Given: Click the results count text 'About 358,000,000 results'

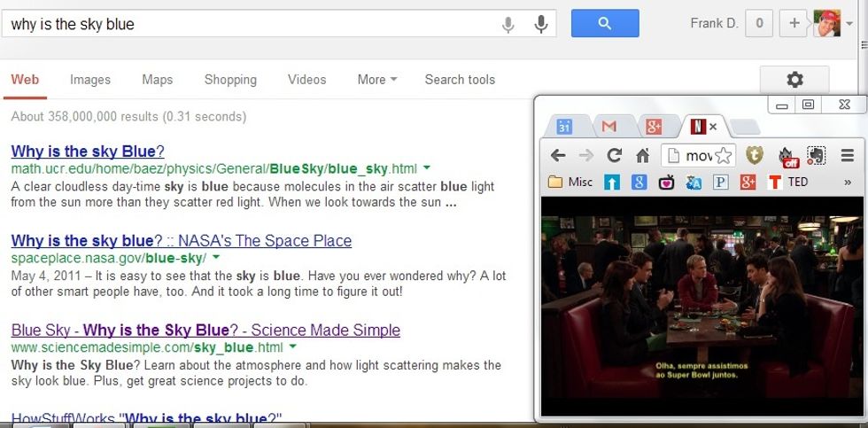Looking at the screenshot, I should [x=128, y=117].
